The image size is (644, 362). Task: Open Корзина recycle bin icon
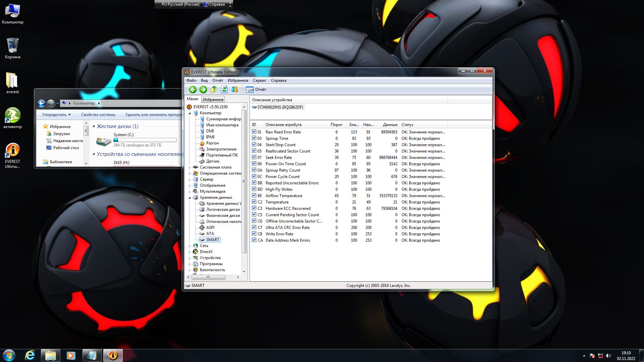click(x=12, y=48)
